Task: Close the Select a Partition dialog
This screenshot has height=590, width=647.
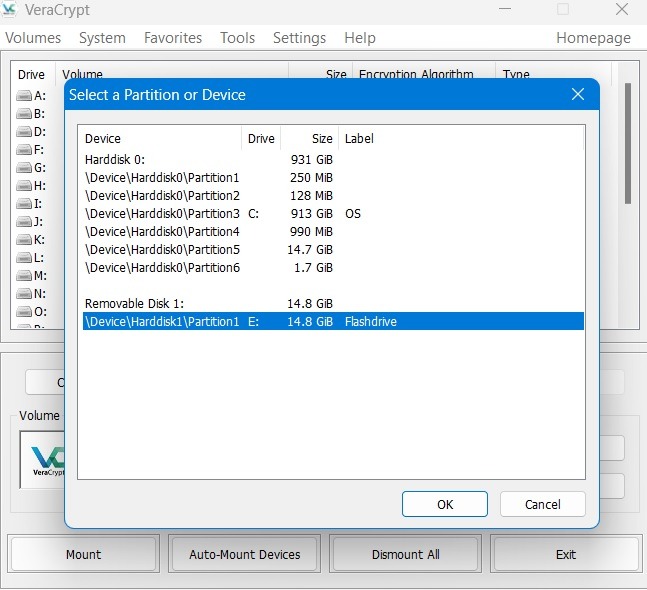Action: tap(578, 94)
